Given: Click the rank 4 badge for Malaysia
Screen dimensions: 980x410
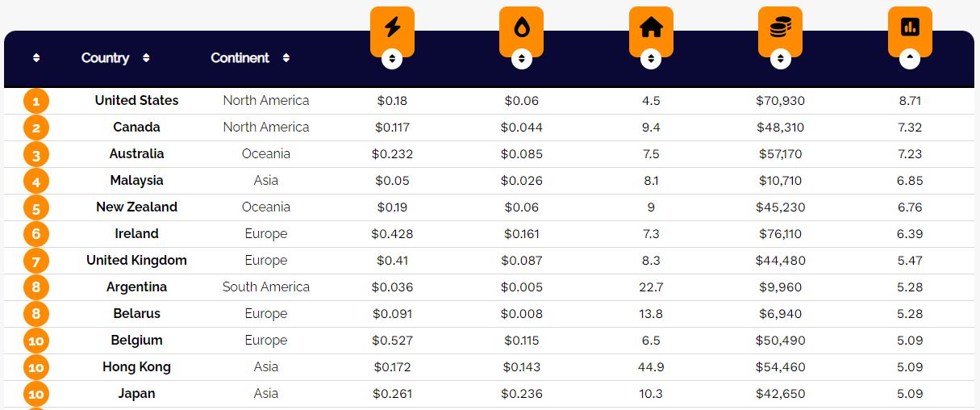Looking at the screenshot, I should click(x=36, y=182).
